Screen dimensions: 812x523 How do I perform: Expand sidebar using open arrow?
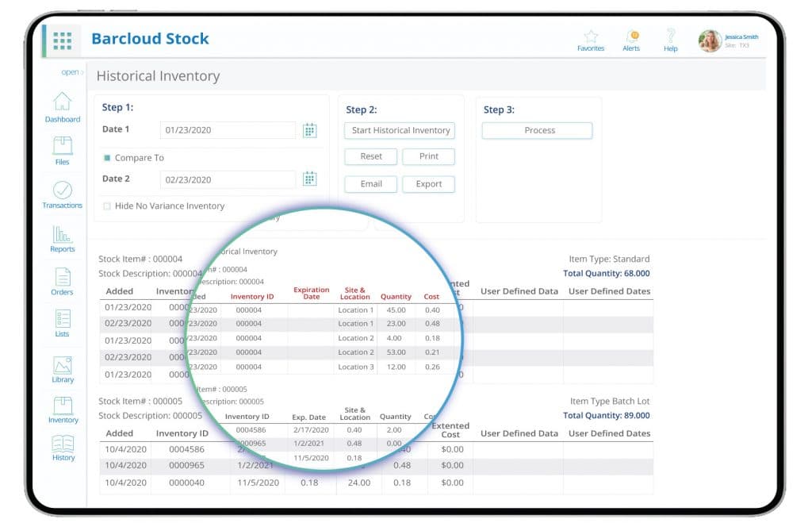(x=72, y=72)
